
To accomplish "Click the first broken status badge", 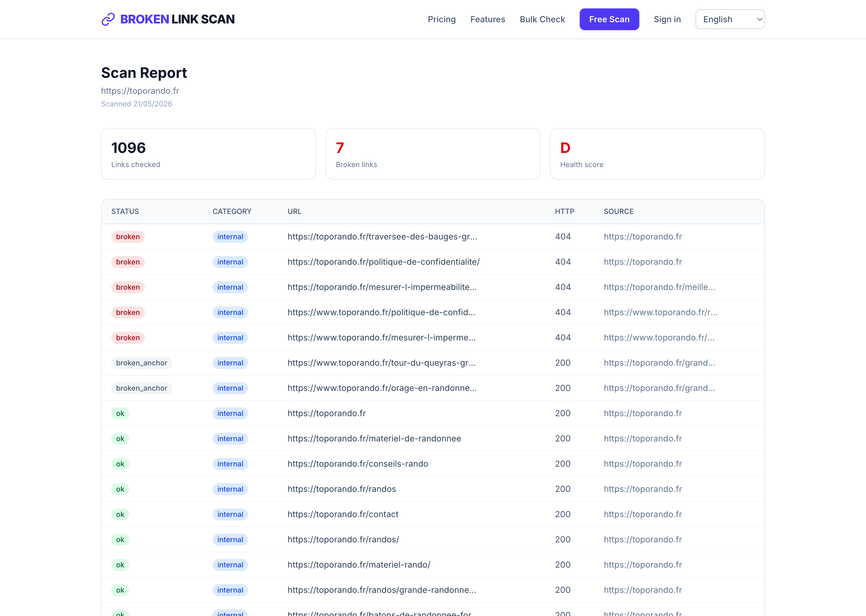I will [x=128, y=237].
